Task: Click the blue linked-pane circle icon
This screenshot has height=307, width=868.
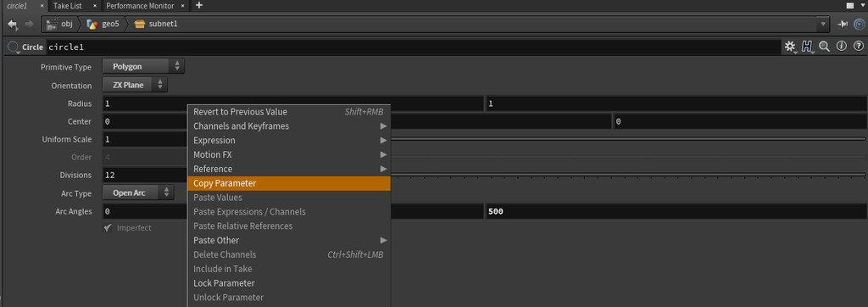Action: [x=860, y=25]
